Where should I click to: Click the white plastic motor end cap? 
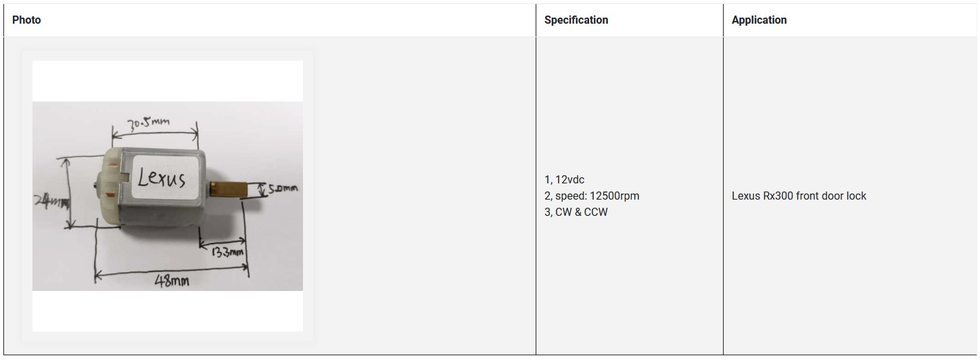(x=108, y=189)
